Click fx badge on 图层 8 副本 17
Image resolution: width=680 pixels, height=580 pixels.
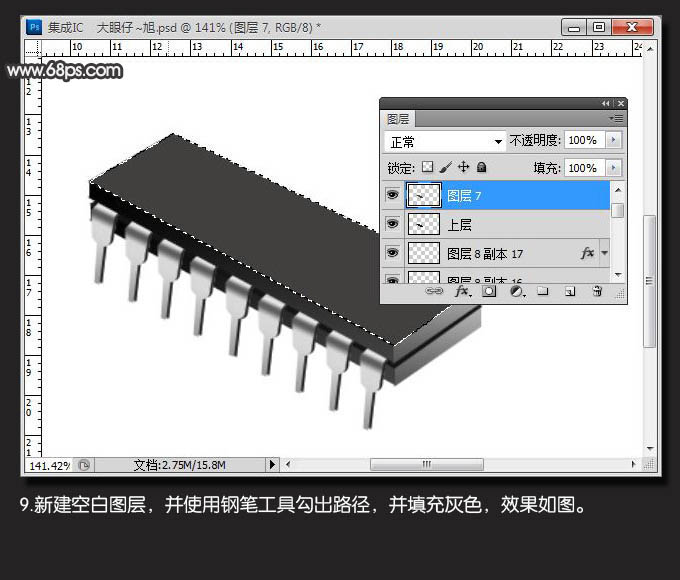(587, 253)
